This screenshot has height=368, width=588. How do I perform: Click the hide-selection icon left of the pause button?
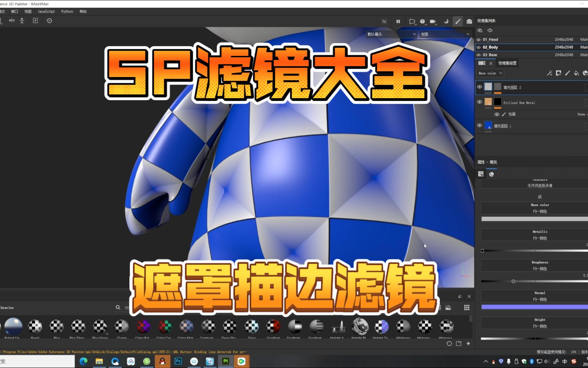[384, 21]
